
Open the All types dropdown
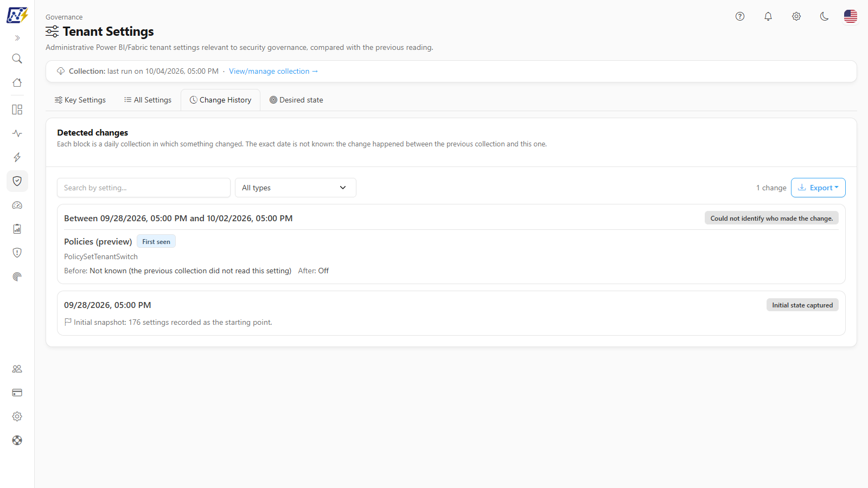pos(296,188)
